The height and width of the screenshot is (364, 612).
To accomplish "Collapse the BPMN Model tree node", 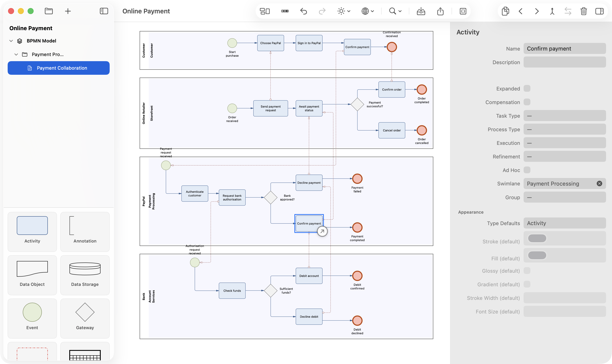I will click(x=11, y=41).
